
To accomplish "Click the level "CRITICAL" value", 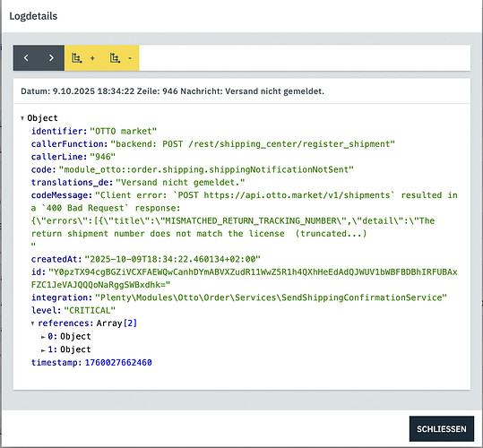I will [x=90, y=310].
